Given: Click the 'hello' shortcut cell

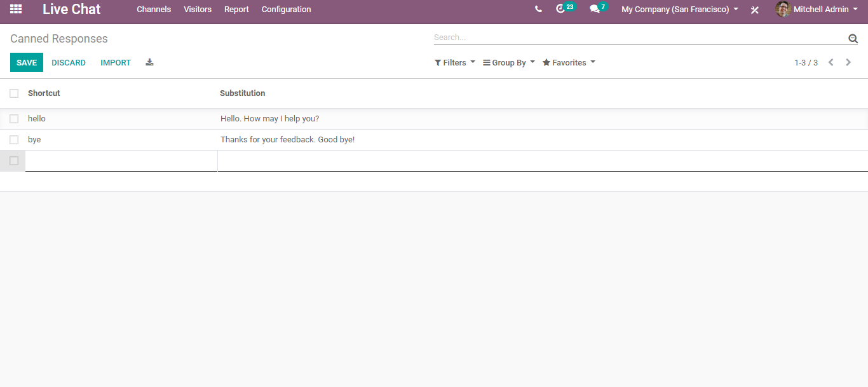Looking at the screenshot, I should [37, 119].
